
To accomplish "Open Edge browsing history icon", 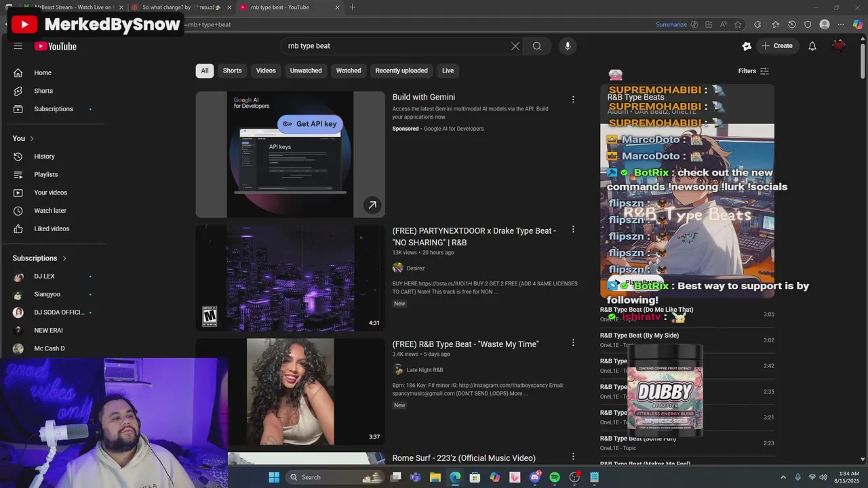I will tap(792, 24).
